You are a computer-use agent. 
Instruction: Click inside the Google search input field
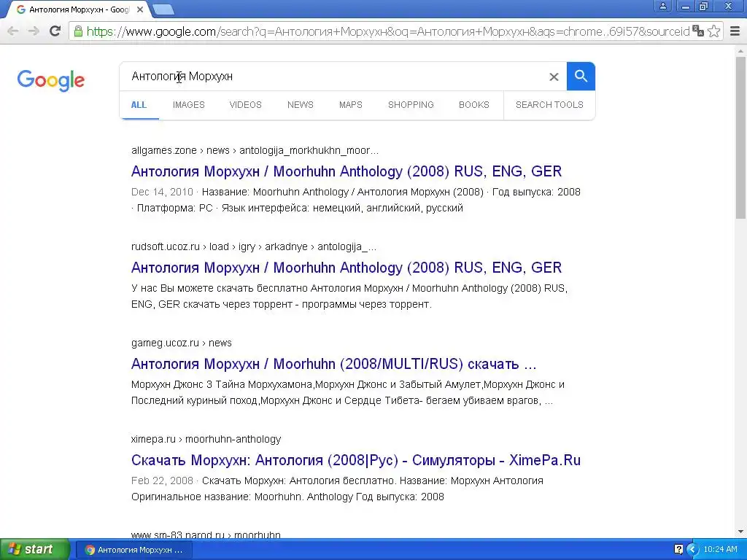click(x=333, y=77)
